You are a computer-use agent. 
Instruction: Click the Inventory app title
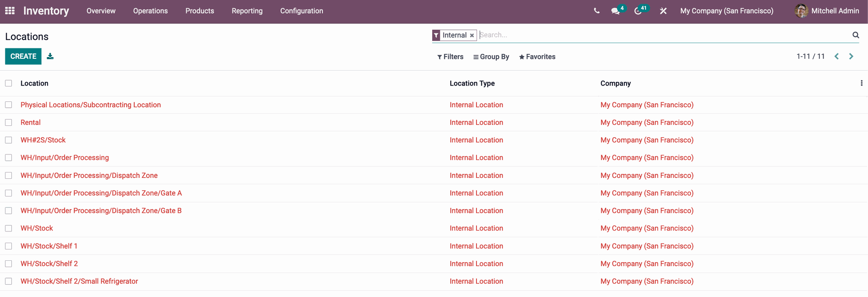point(46,11)
